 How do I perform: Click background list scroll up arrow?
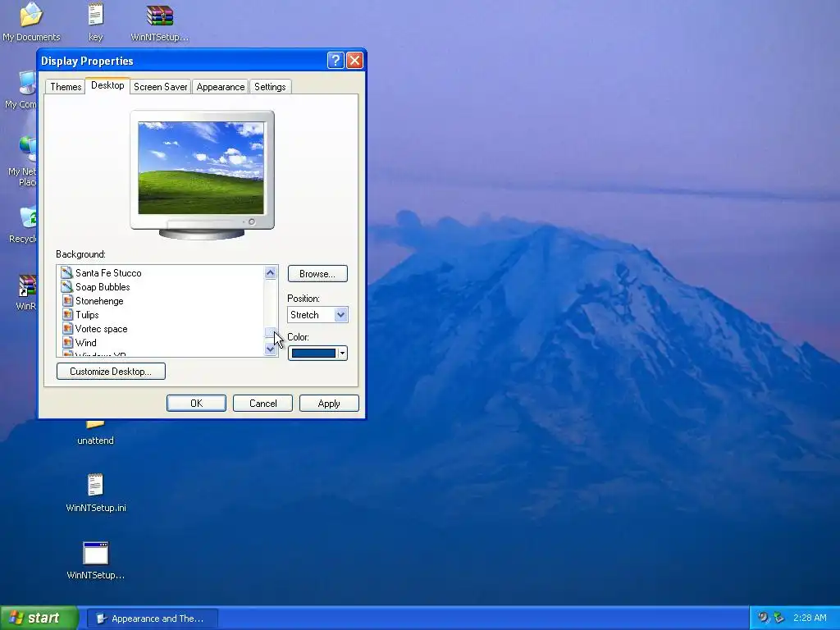coord(271,273)
